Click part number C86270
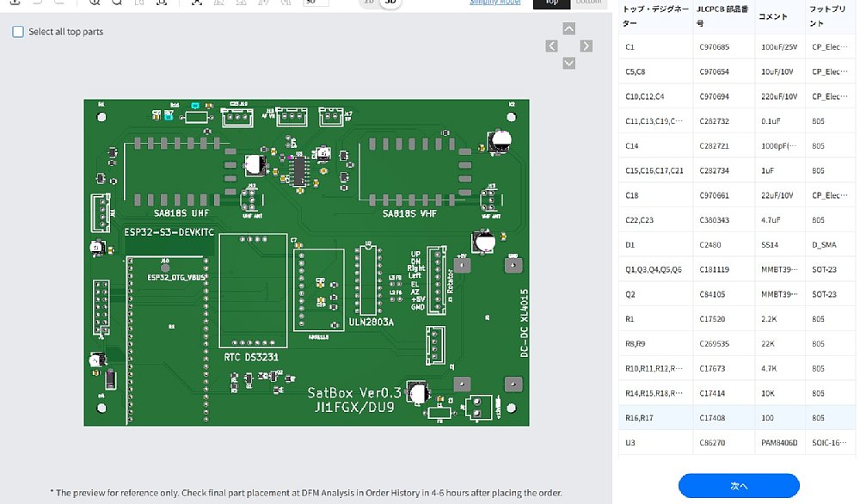 (x=712, y=443)
